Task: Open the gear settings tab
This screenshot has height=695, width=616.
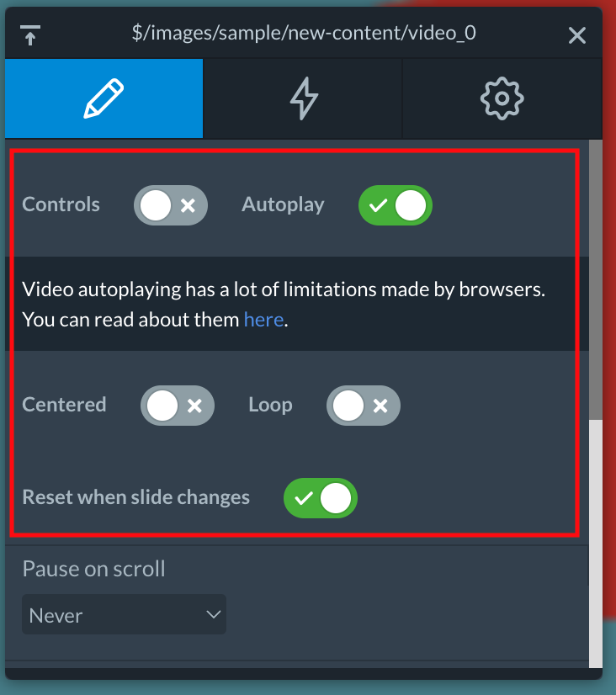Action: point(502,98)
